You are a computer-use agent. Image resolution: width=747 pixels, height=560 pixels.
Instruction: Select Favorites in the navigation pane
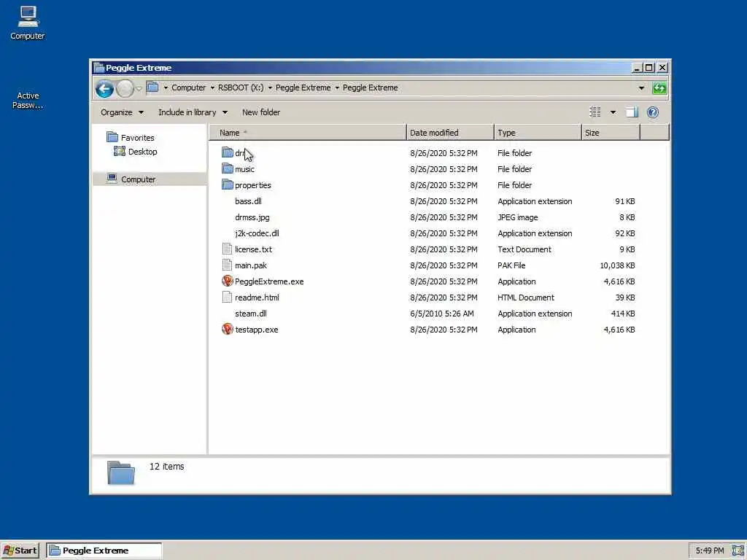[x=131, y=138]
